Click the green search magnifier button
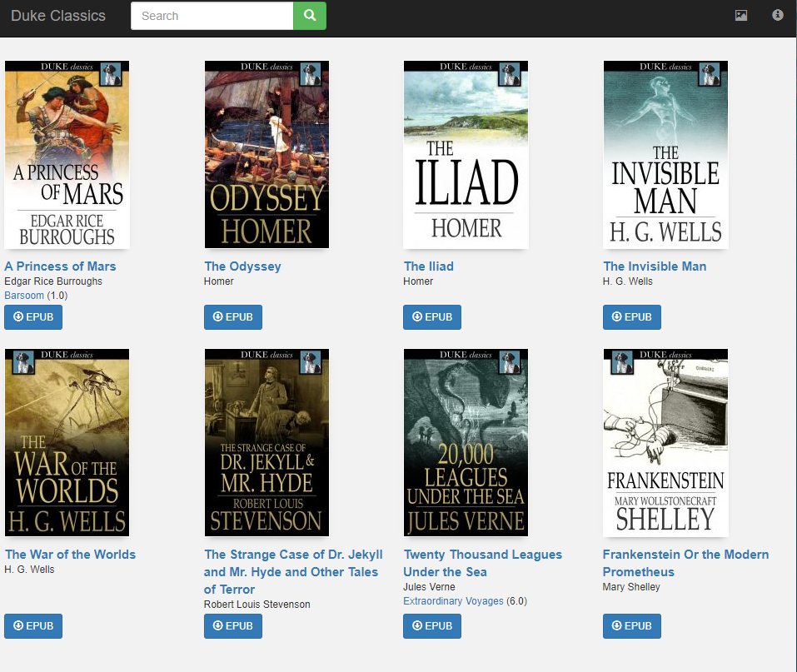Screen dimensions: 797x672 coord(310,16)
